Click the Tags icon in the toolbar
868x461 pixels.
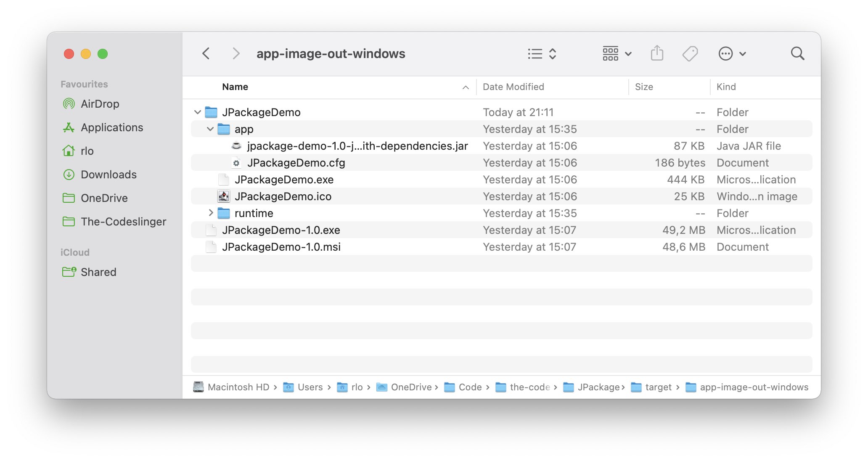[691, 53]
